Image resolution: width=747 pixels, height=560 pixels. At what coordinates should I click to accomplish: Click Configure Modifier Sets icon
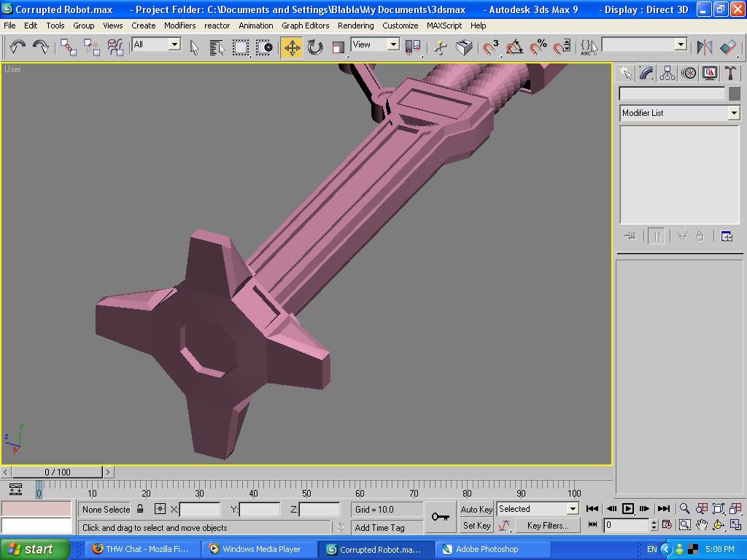pos(727,236)
